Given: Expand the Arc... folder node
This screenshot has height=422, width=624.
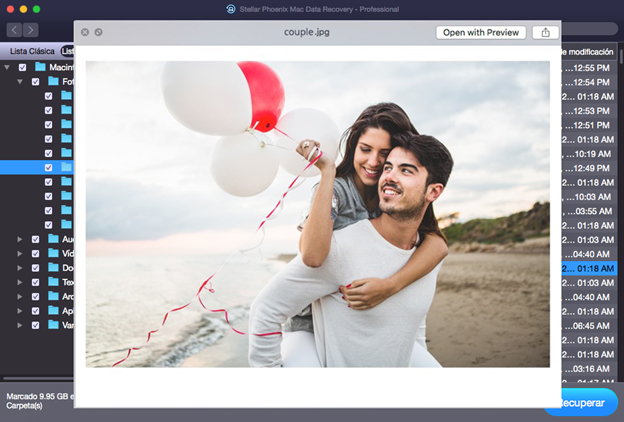Looking at the screenshot, I should pos(20,297).
